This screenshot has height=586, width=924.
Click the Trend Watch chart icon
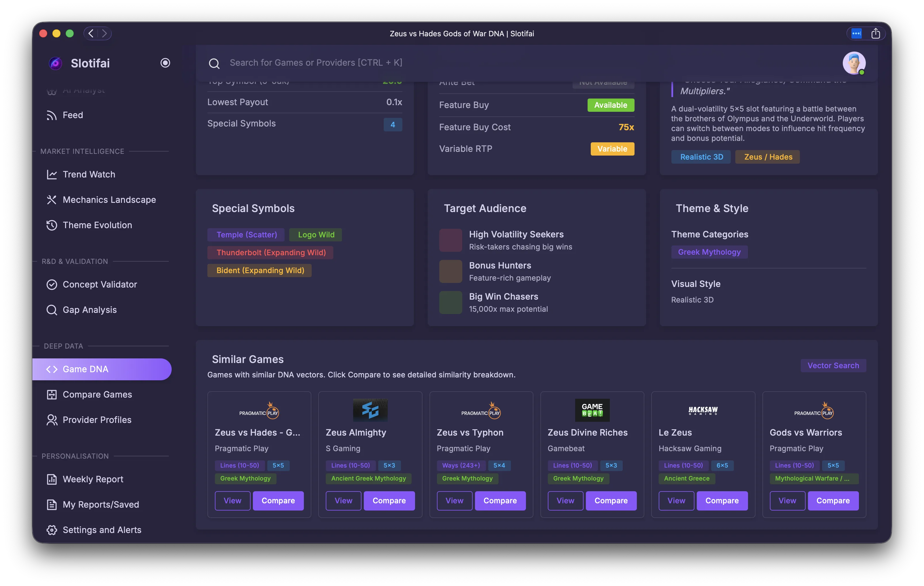pos(52,175)
